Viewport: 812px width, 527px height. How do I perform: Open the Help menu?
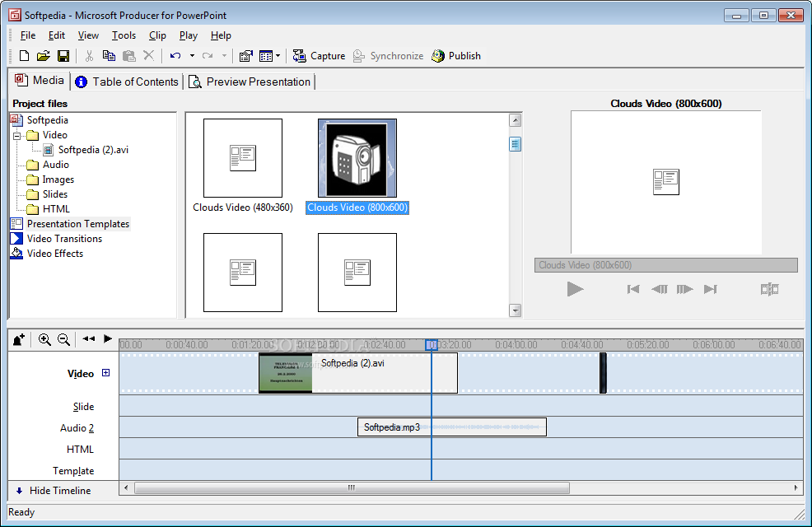(x=221, y=35)
